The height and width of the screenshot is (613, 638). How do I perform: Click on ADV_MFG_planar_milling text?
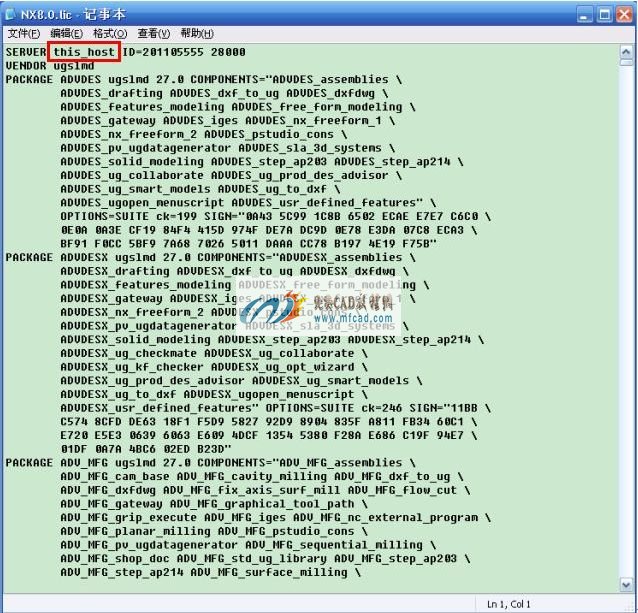pos(135,532)
